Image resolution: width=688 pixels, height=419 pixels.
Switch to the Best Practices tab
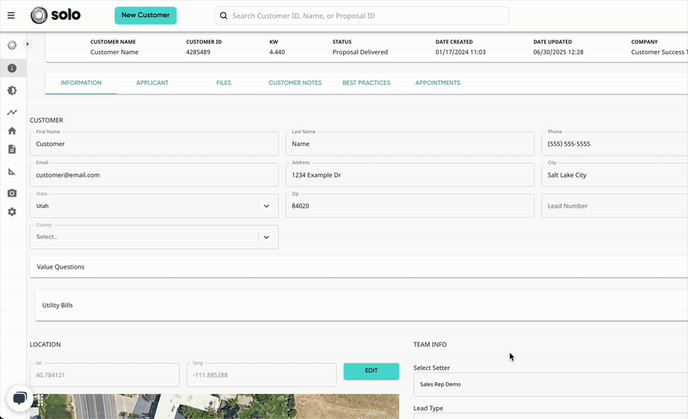click(x=366, y=82)
